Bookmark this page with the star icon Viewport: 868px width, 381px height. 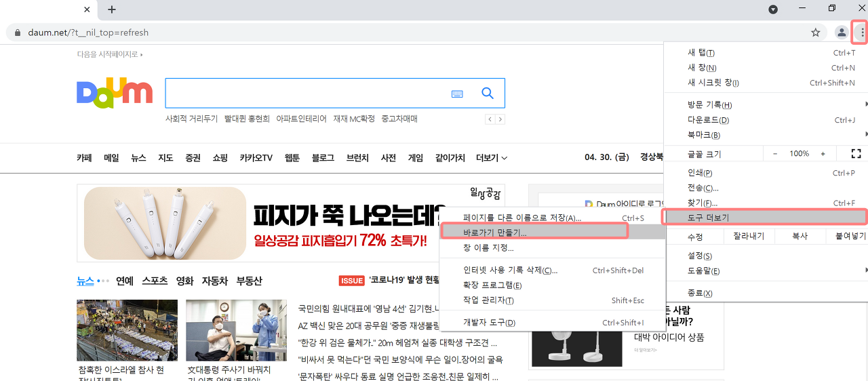(816, 32)
